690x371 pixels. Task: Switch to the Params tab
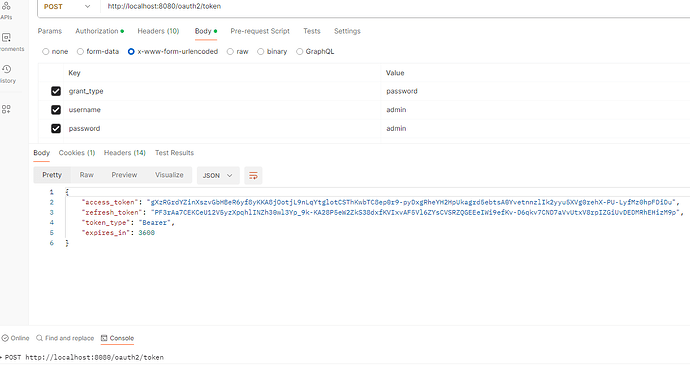click(50, 31)
